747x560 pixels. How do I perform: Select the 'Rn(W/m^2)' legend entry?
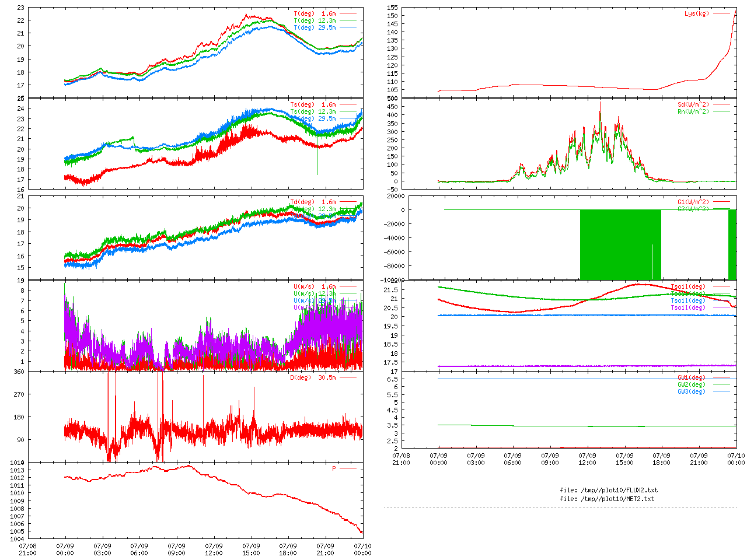click(693, 112)
